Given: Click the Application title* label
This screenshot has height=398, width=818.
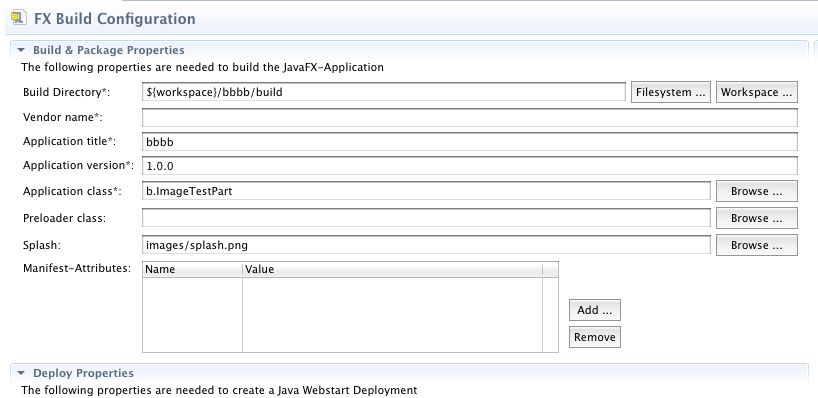Looking at the screenshot, I should (69, 141).
